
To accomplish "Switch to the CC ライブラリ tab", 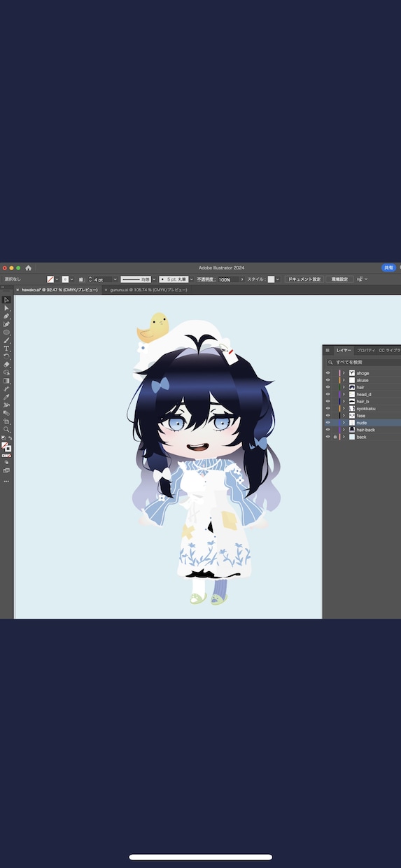I will click(390, 350).
